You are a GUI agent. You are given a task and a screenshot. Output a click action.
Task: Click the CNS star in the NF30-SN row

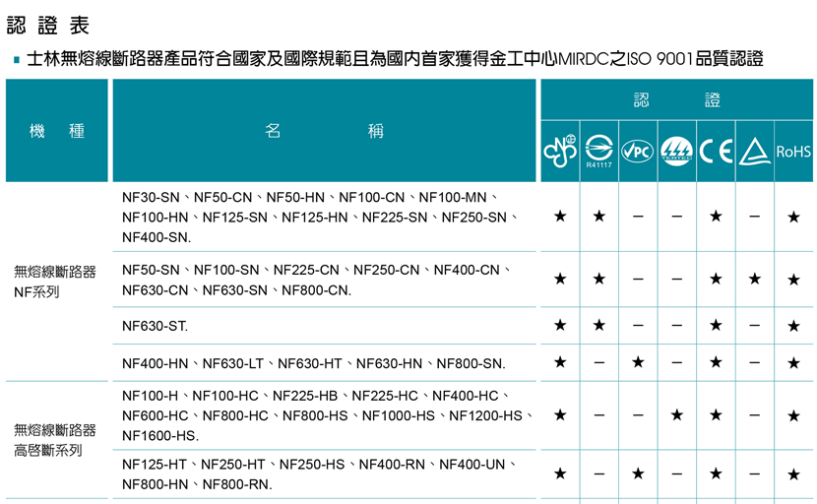click(x=560, y=216)
